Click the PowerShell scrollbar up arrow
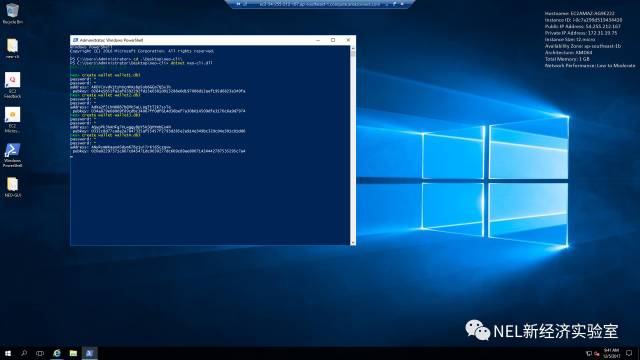Screen dimensions: 640x360 pos(353,48)
